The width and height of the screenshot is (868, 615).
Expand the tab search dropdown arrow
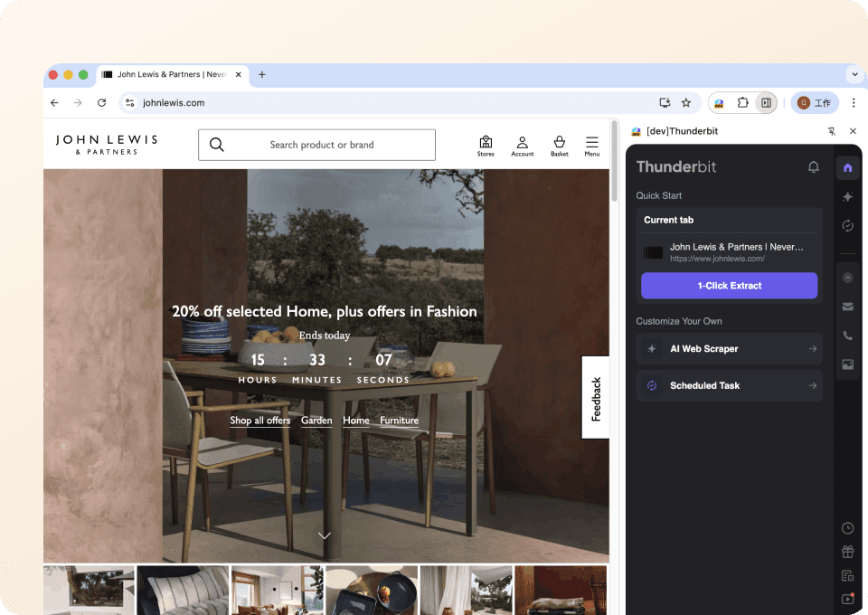pos(854,74)
